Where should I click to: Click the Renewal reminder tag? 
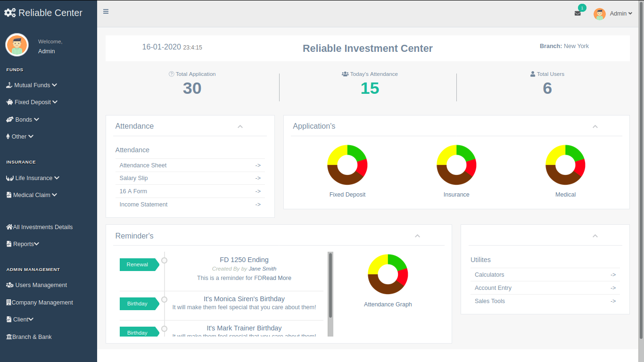click(140, 265)
